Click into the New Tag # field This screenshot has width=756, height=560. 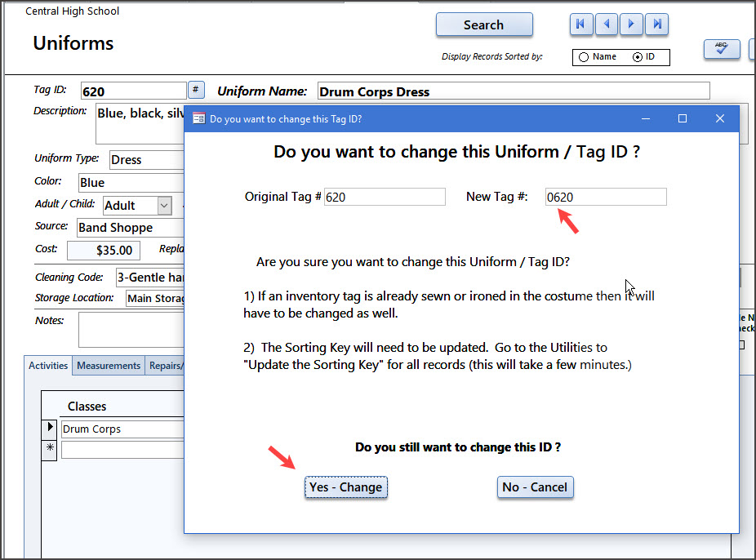pos(606,197)
